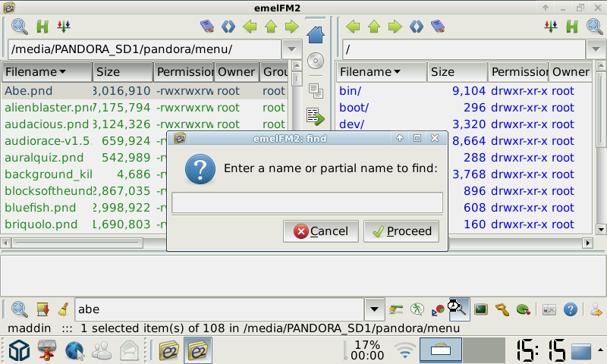Click the colored shapes icon in bottom toolbar
Screen dimensions: 607x364
point(439,310)
